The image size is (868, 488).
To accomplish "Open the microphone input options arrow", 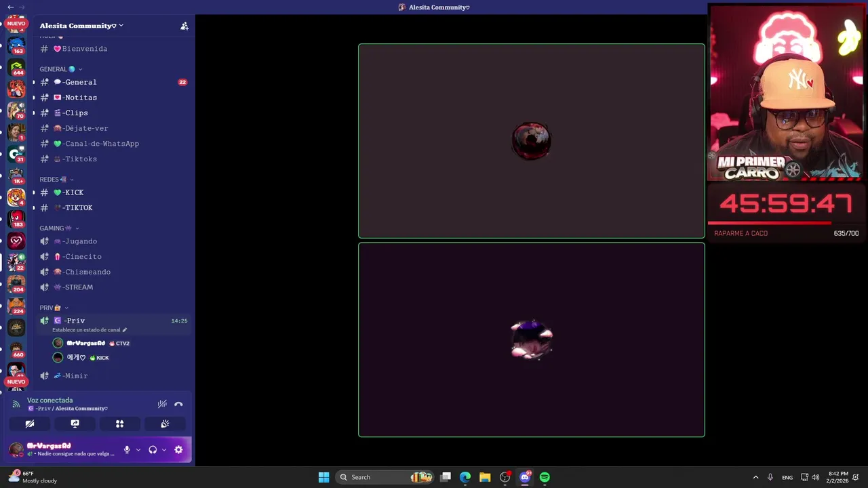I will pos(138,449).
